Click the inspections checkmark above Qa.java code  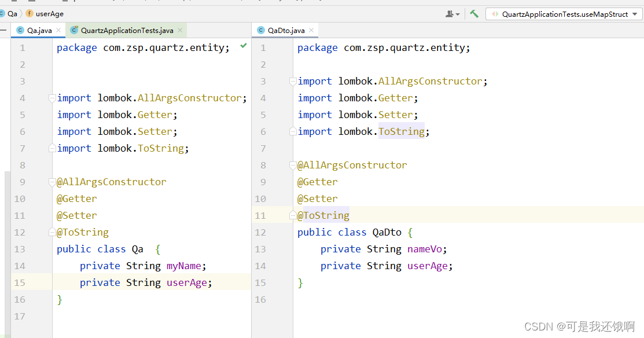click(x=242, y=45)
